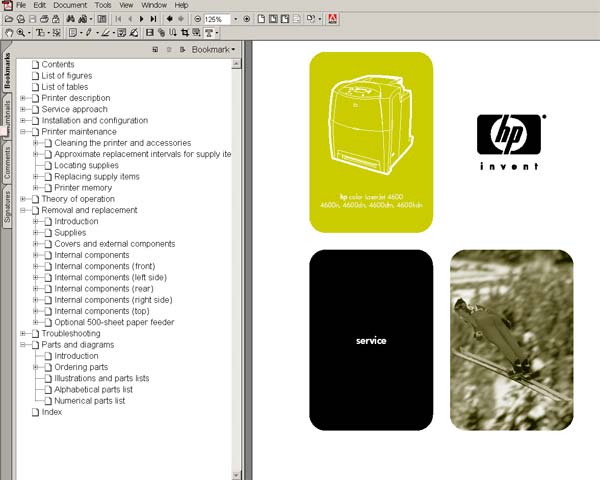Open a file with the Open toolbar icon
The height and width of the screenshot is (480, 600).
9,19
